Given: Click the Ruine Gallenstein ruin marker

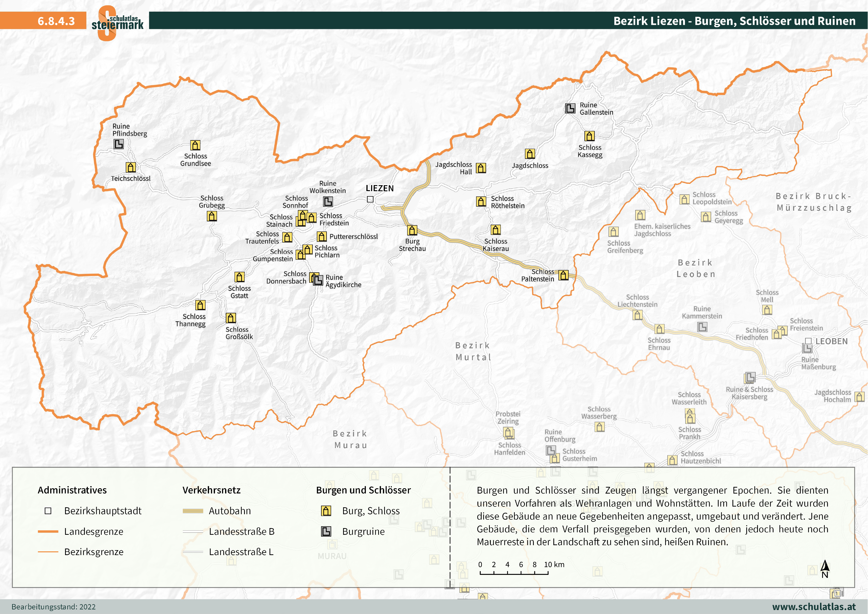Looking at the screenshot, I should pos(570,109).
